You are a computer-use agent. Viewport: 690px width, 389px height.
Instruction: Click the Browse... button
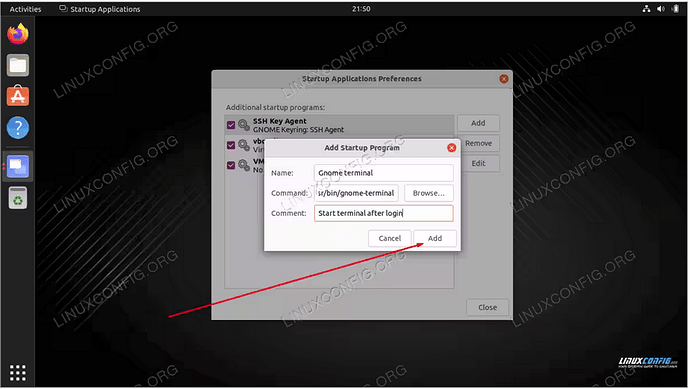coord(429,193)
